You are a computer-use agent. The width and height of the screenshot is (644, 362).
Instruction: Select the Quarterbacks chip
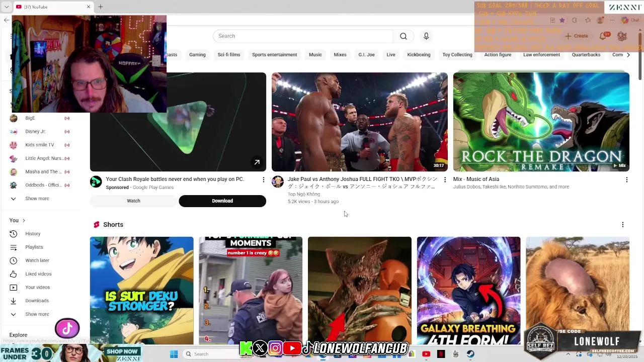(x=586, y=55)
